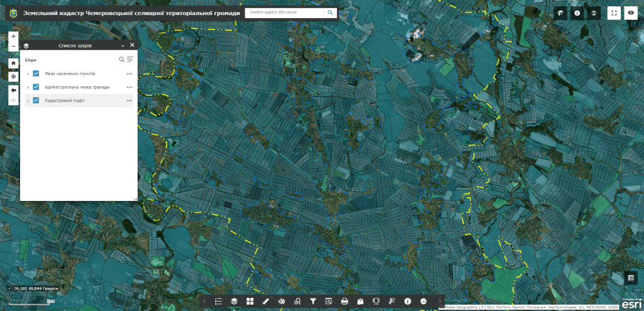Find my location on the map
Image resolution: width=644 pixels, height=311 pixels.
(14, 76)
